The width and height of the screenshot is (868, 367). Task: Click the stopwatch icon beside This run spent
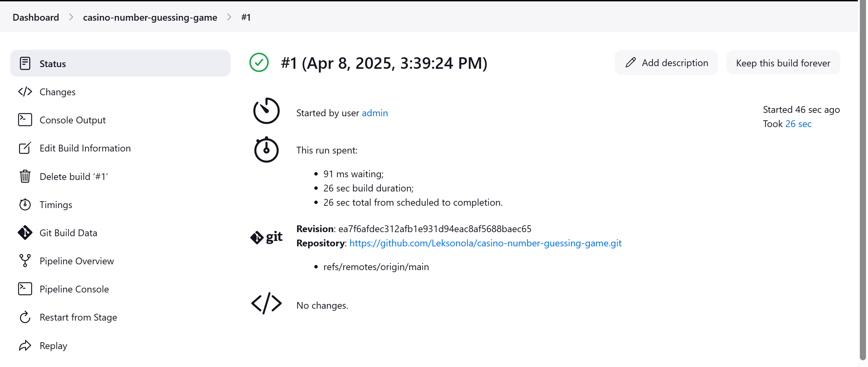point(267,149)
